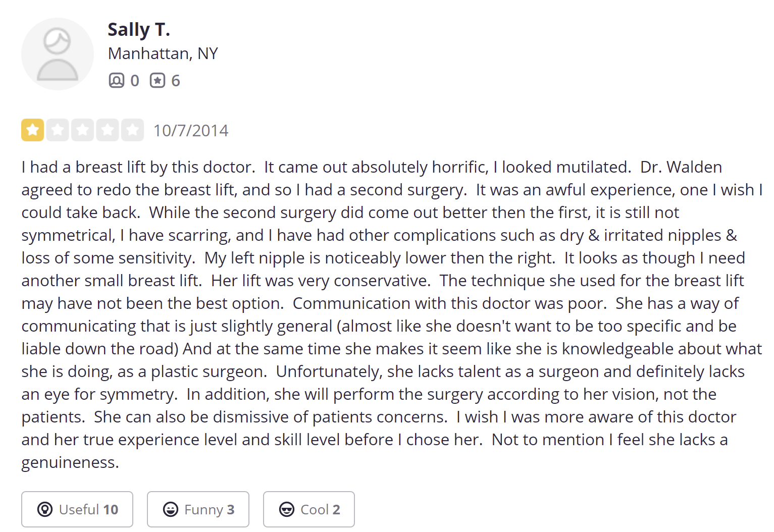
Task: Open the Sally T. profile name link
Action: tap(139, 30)
